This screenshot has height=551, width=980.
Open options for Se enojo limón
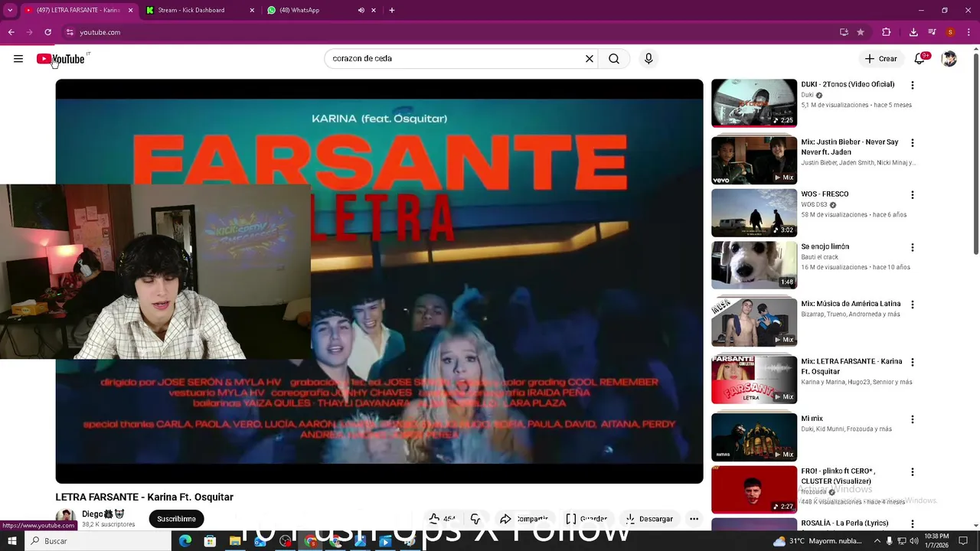[x=912, y=247]
